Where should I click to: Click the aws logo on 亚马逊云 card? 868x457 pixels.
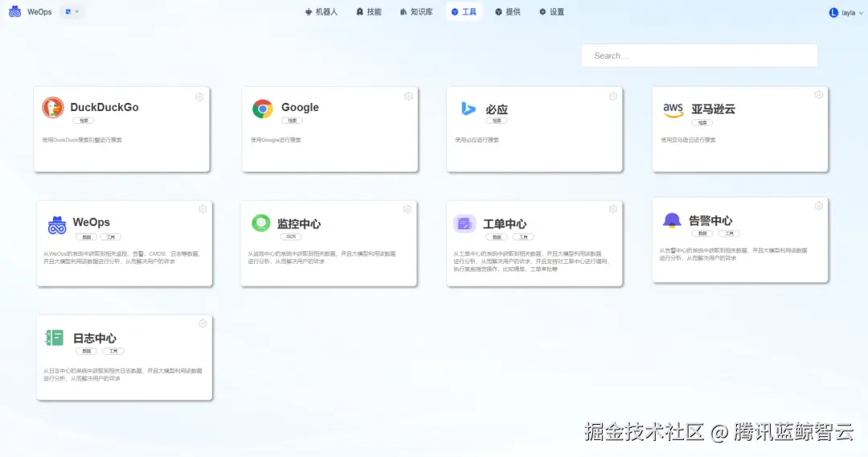pyautogui.click(x=674, y=109)
